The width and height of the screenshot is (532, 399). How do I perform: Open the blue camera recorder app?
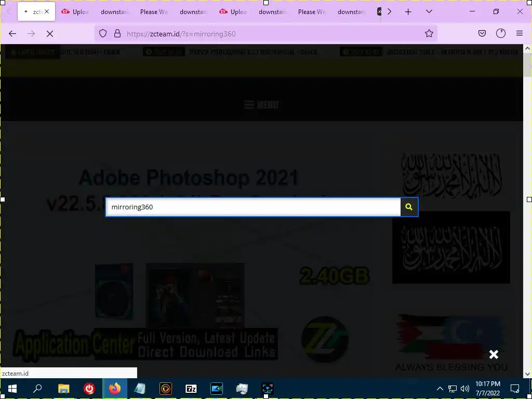217,389
